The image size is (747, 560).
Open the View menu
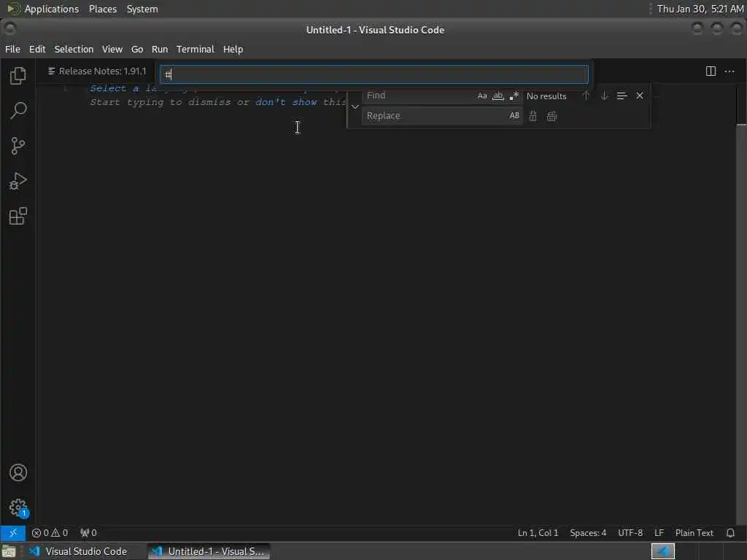click(112, 49)
